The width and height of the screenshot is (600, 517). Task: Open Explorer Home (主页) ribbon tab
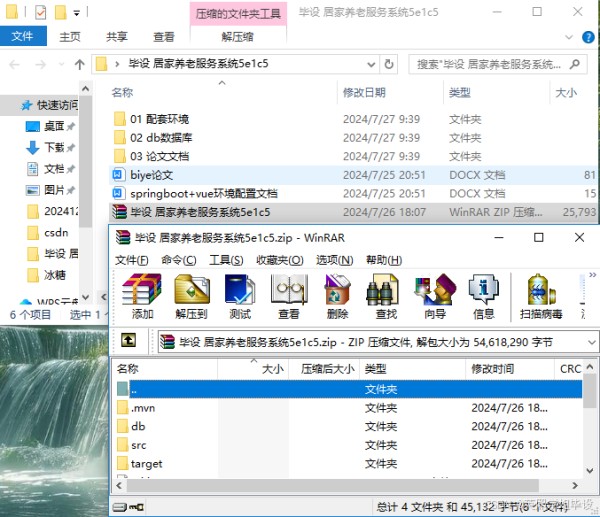coord(70,37)
